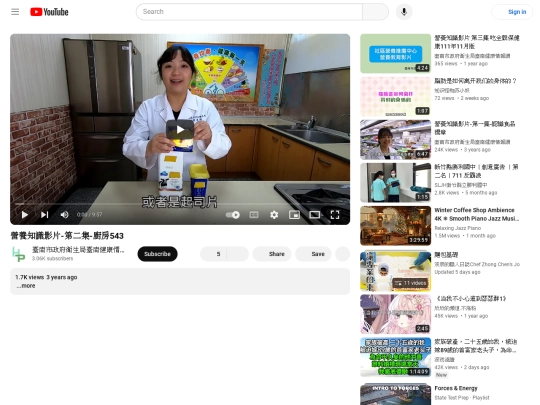540x405 pixels.
Task: Open the playlist title updated 5 days ago
Action: pos(446,255)
